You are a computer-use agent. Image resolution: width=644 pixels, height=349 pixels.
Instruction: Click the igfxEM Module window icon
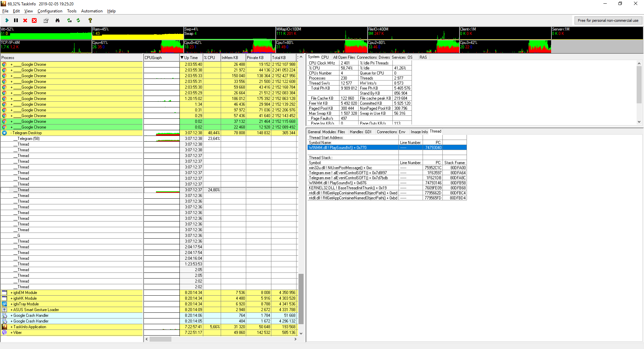pyautogui.click(x=4, y=293)
